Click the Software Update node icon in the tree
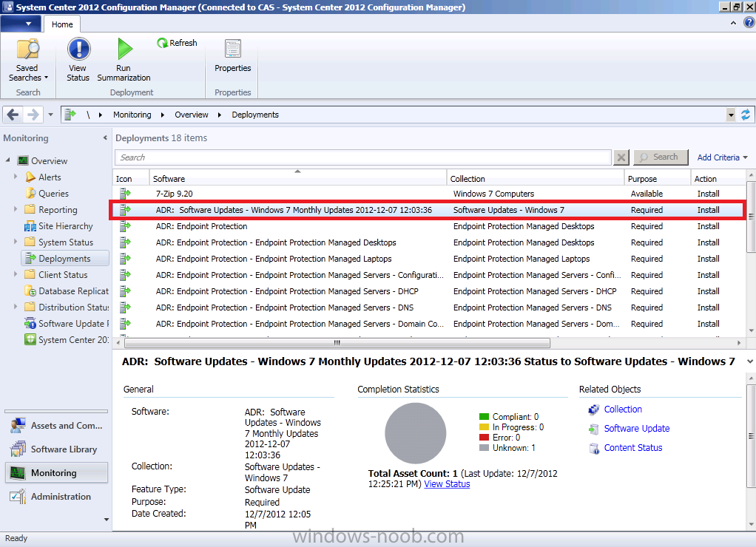The width and height of the screenshot is (756, 547). [30, 323]
